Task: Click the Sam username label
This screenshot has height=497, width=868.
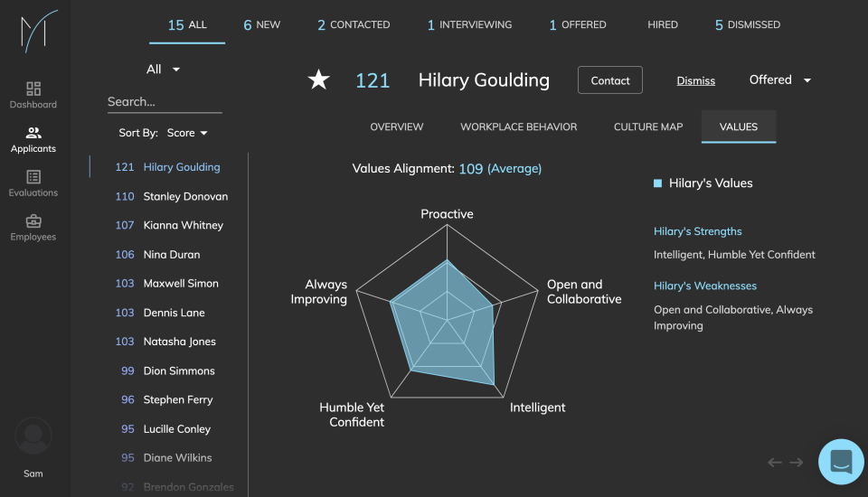Action: click(x=33, y=474)
